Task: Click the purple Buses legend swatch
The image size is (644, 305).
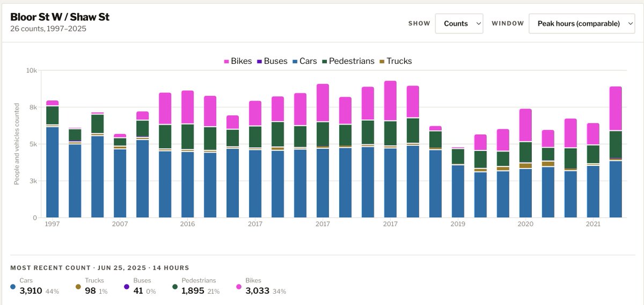Action: [x=259, y=62]
